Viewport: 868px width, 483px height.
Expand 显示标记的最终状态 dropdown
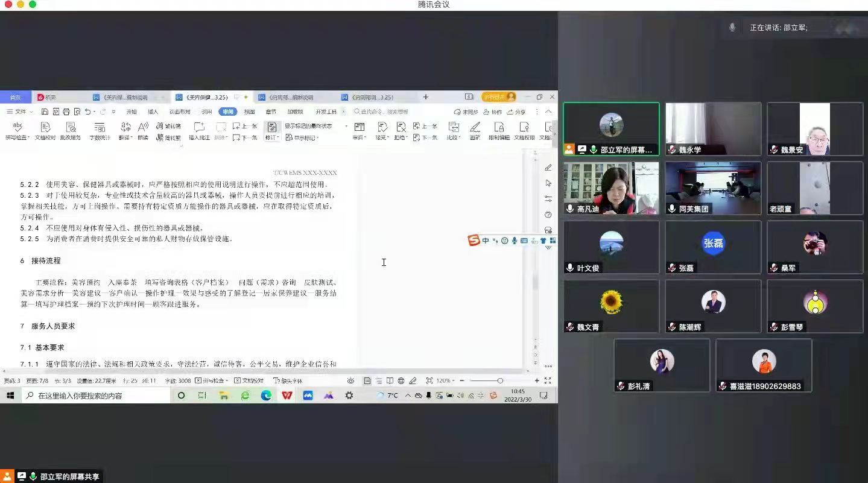tap(346, 126)
